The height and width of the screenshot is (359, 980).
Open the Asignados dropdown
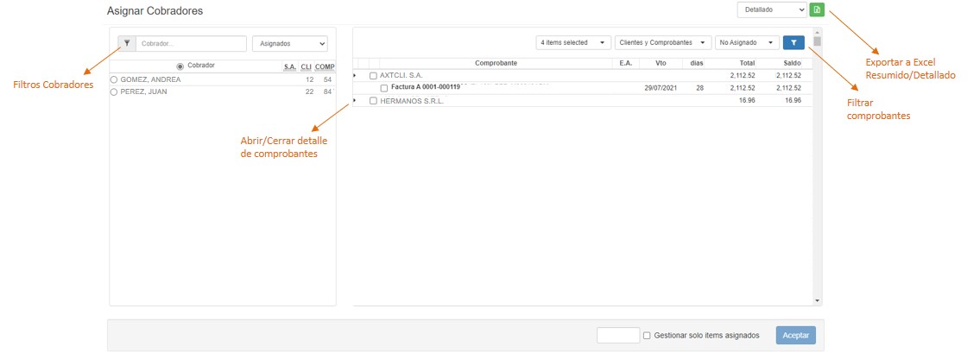pos(289,43)
